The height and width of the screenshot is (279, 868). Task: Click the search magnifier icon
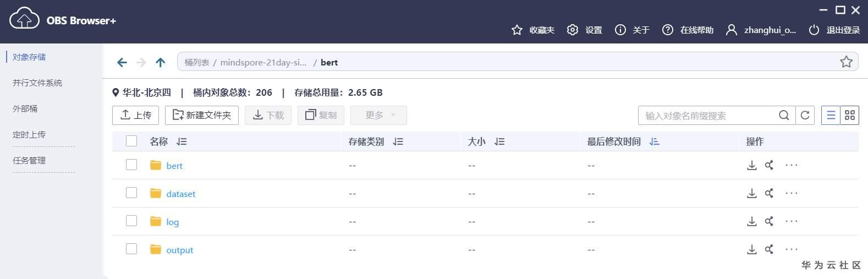784,115
